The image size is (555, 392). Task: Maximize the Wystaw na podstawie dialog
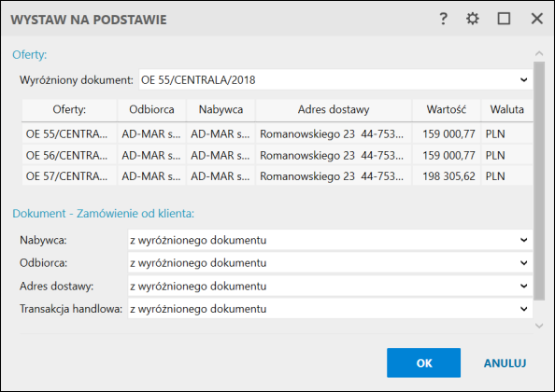click(504, 19)
